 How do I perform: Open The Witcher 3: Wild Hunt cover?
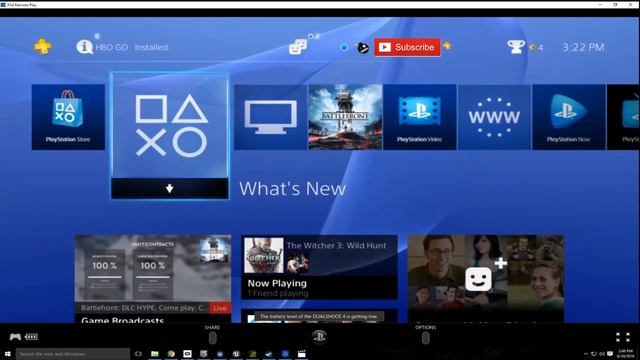(264, 256)
